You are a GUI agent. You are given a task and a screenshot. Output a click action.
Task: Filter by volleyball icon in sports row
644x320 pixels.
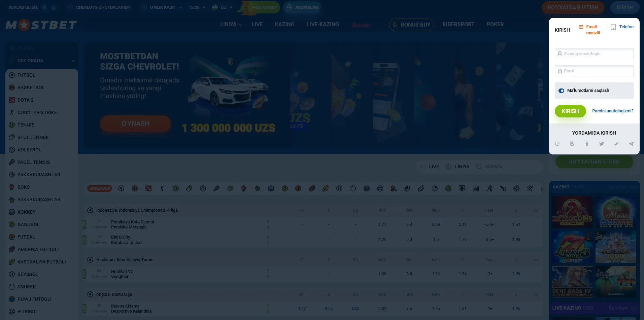coord(203,188)
